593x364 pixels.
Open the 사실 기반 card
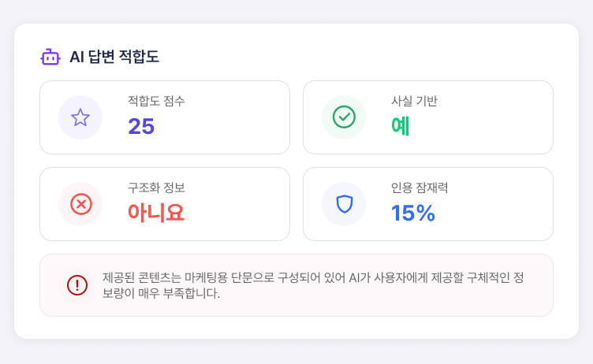(428, 117)
